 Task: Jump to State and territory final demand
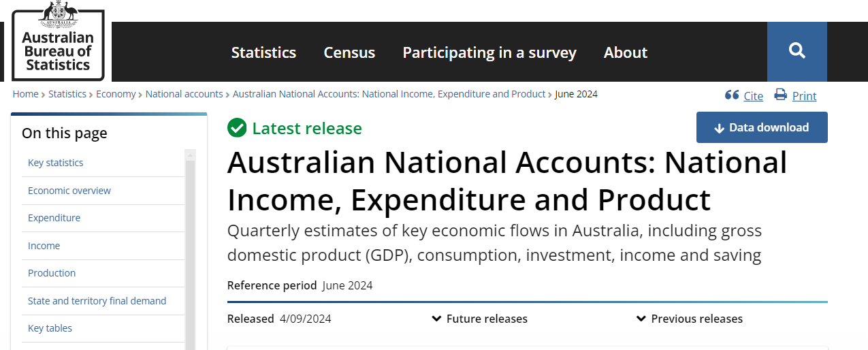[97, 300]
